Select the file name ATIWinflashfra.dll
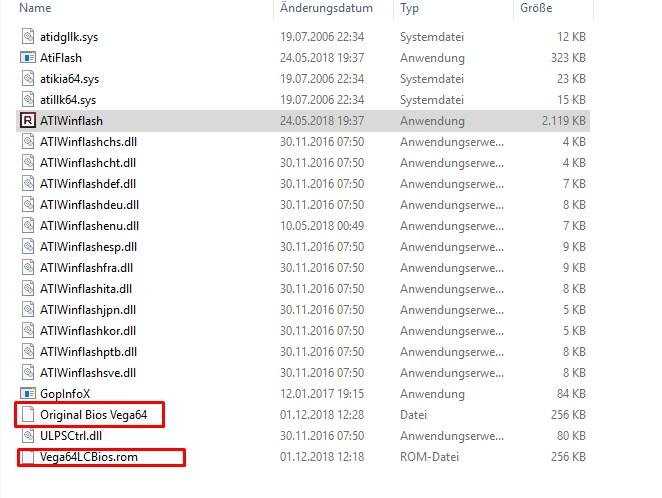This screenshot has width=662, height=498. pos(87,268)
